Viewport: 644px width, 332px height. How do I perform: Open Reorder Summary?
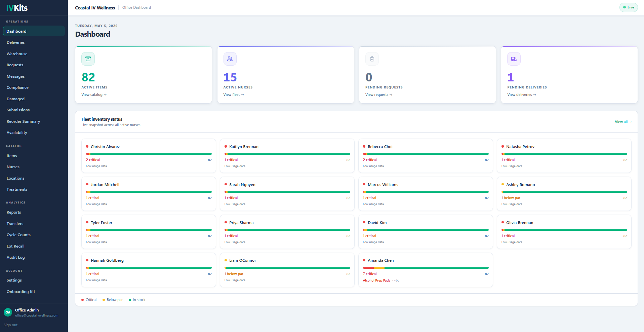tap(34, 121)
